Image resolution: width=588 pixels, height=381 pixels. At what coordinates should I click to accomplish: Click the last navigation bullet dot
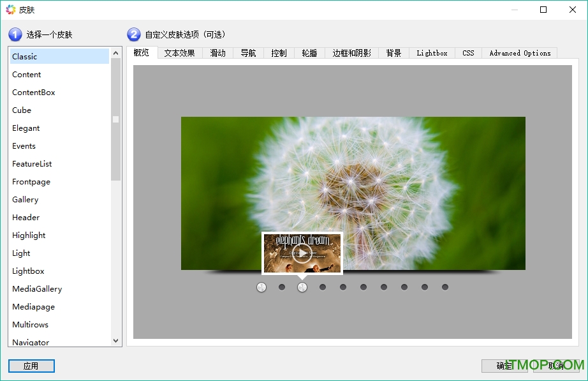click(445, 287)
